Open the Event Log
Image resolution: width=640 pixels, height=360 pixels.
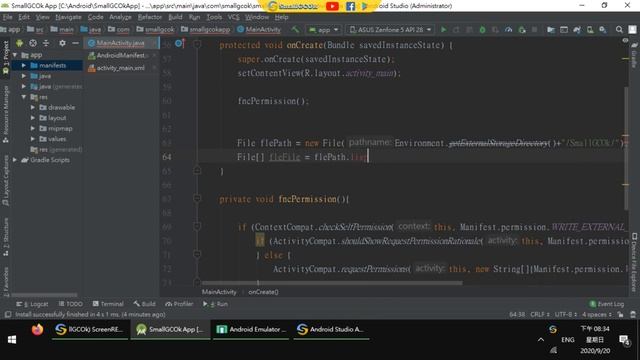607,304
